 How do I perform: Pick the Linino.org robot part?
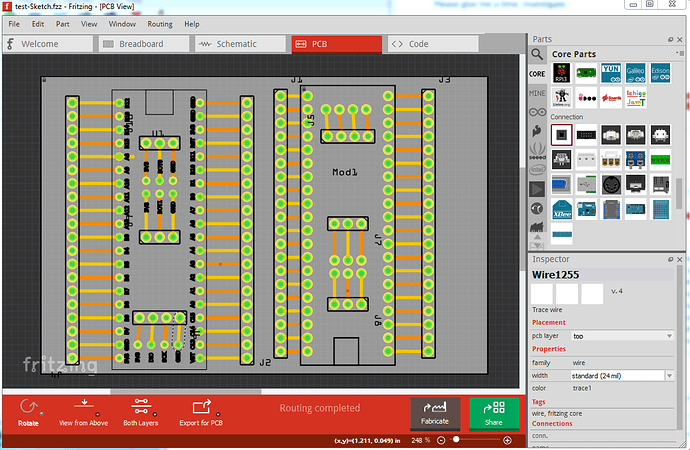[561, 98]
